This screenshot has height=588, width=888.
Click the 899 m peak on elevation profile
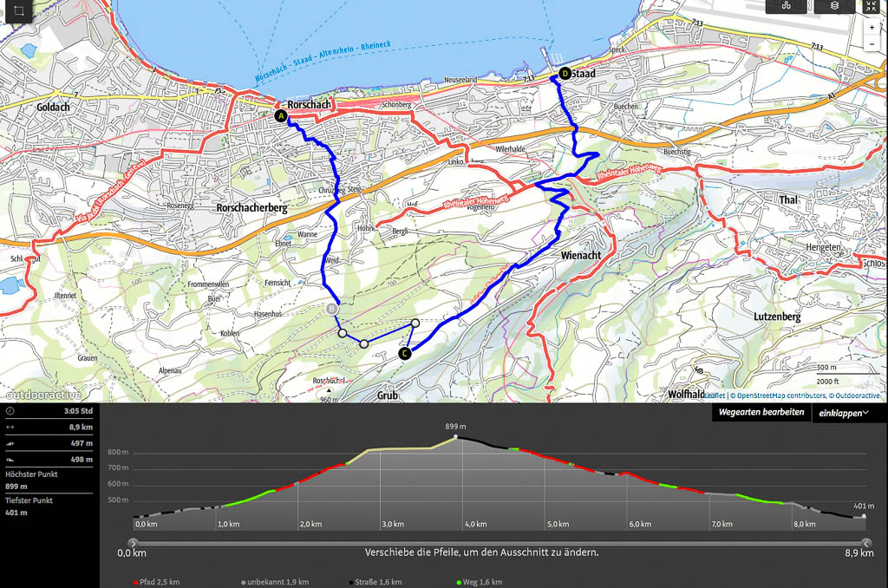coord(457,438)
